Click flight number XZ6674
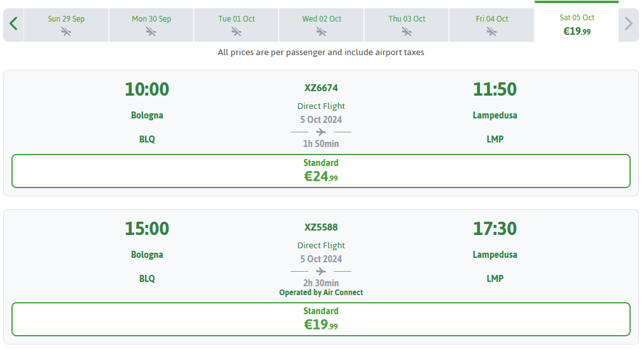 321,88
